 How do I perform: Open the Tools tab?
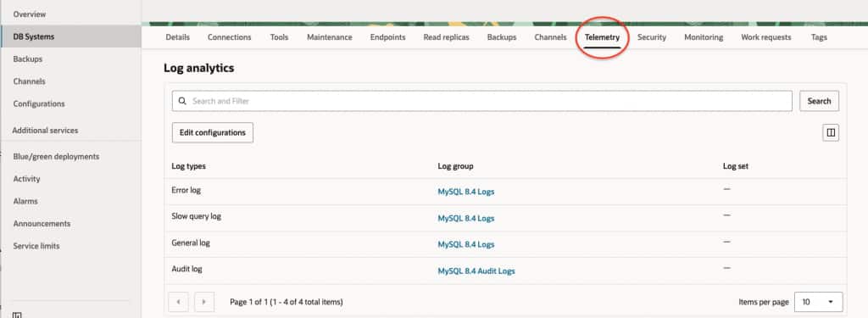[x=279, y=37]
